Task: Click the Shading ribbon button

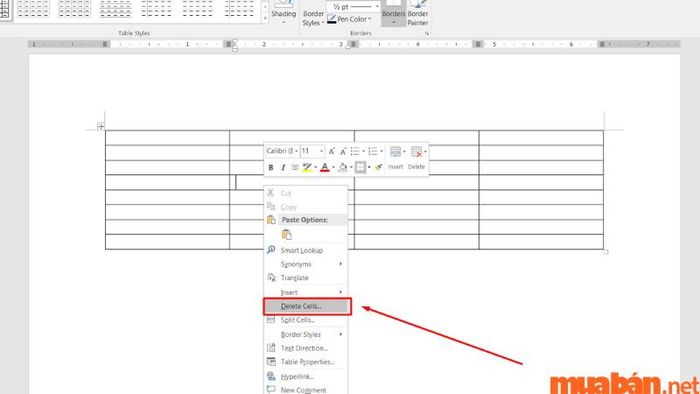Action: click(x=283, y=12)
